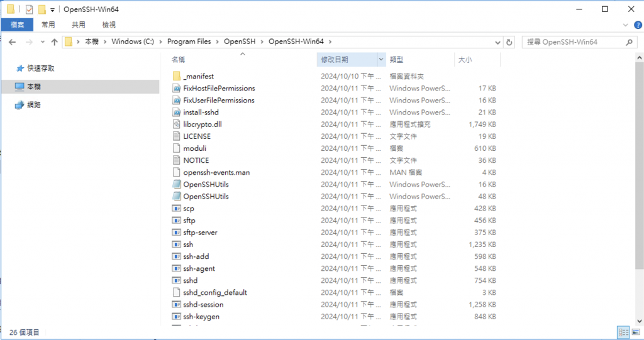This screenshot has height=340, width=644.
Task: Click the 1,749 KB size cell
Action: [482, 124]
